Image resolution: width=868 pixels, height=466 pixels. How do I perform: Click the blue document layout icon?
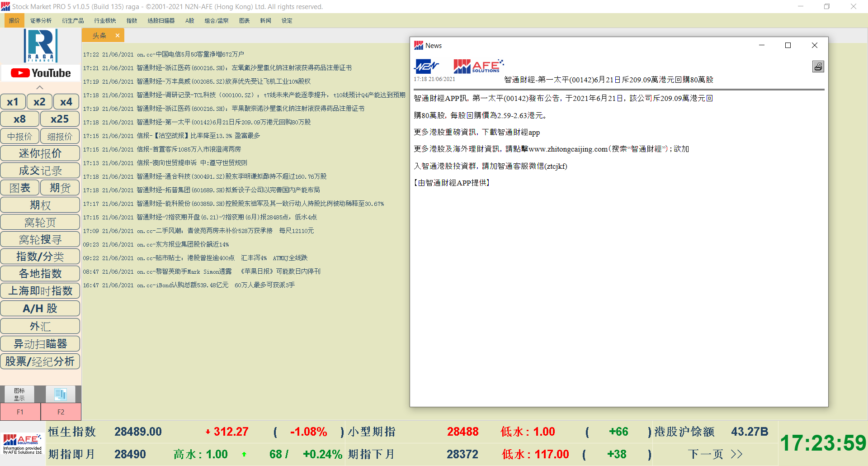click(61, 394)
